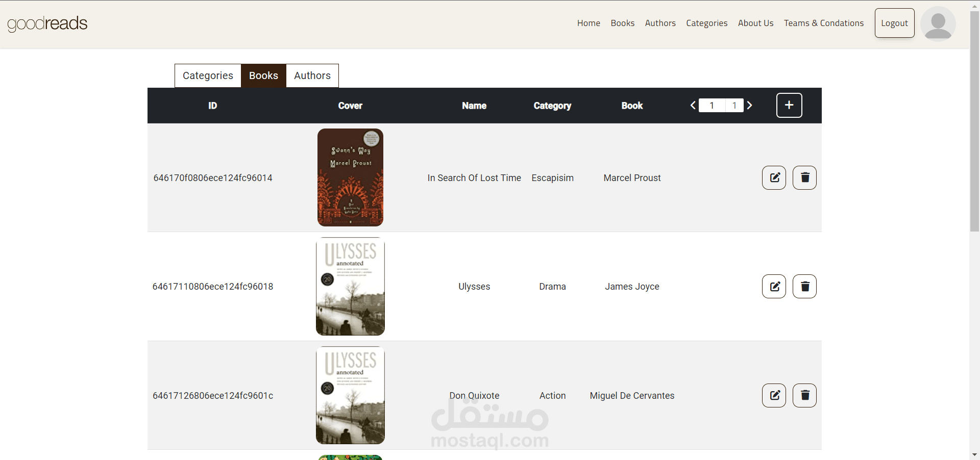
Task: Go to next page arrow
Action: click(749, 105)
